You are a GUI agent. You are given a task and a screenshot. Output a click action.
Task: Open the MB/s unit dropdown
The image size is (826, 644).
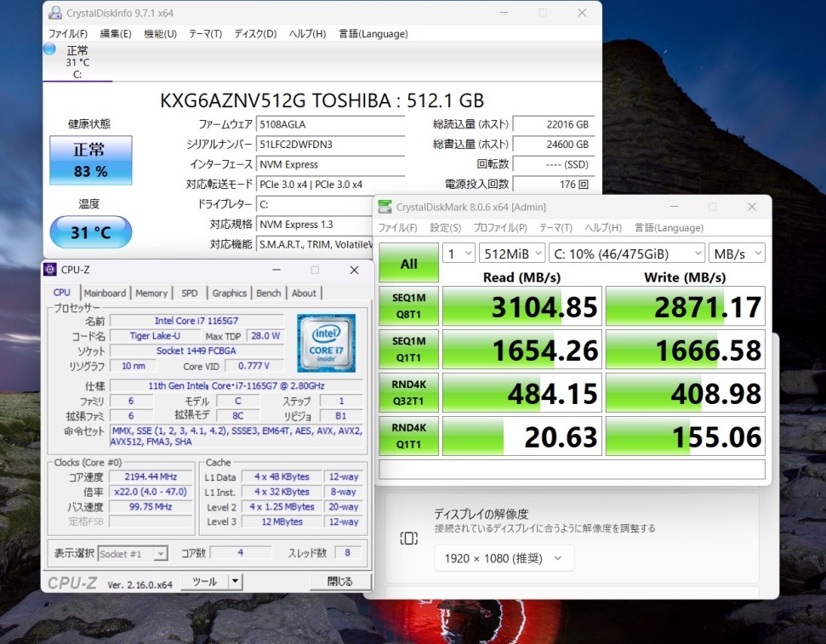click(737, 253)
